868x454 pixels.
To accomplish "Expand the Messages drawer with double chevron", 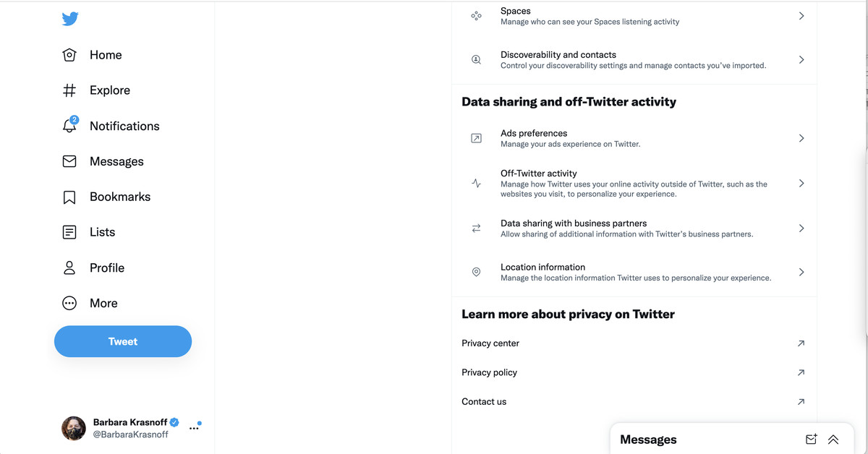I will (x=833, y=440).
